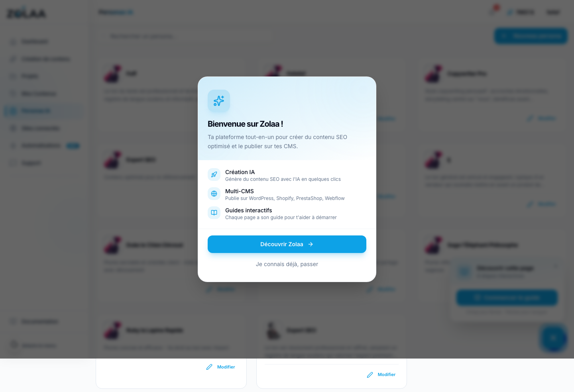Click pencil icon beside first unblurred Modifier link
Image resolution: width=574 pixels, height=392 pixels.
tap(209, 367)
